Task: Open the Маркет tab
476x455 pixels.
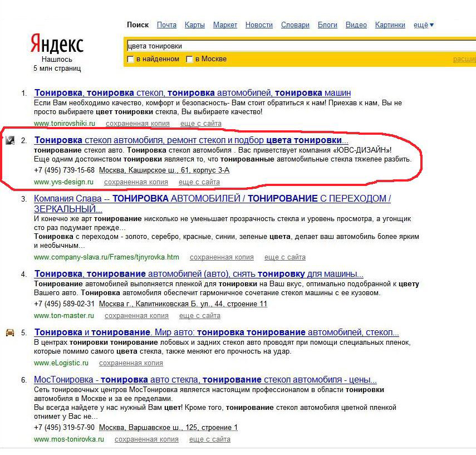Action: [x=225, y=25]
